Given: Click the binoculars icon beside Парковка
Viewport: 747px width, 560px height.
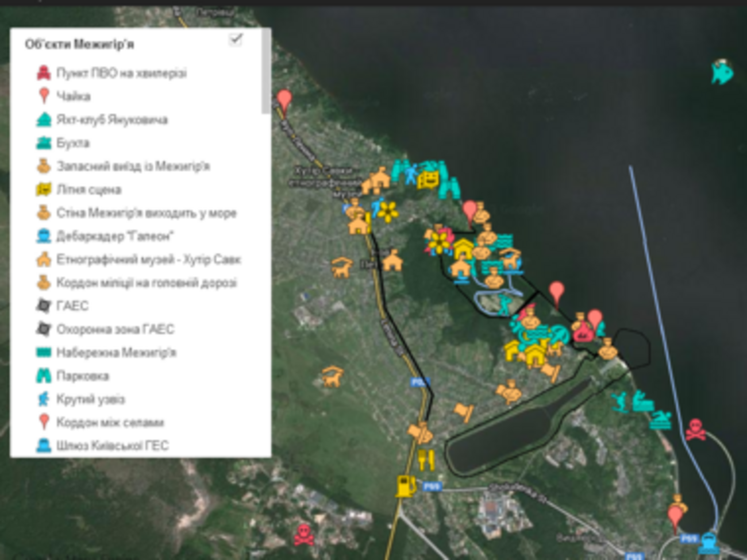Looking at the screenshot, I should 44,376.
